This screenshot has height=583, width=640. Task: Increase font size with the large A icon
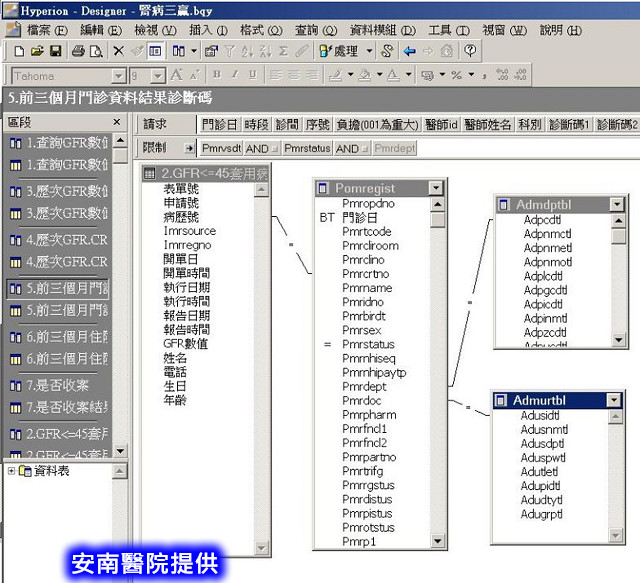pyautogui.click(x=176, y=75)
